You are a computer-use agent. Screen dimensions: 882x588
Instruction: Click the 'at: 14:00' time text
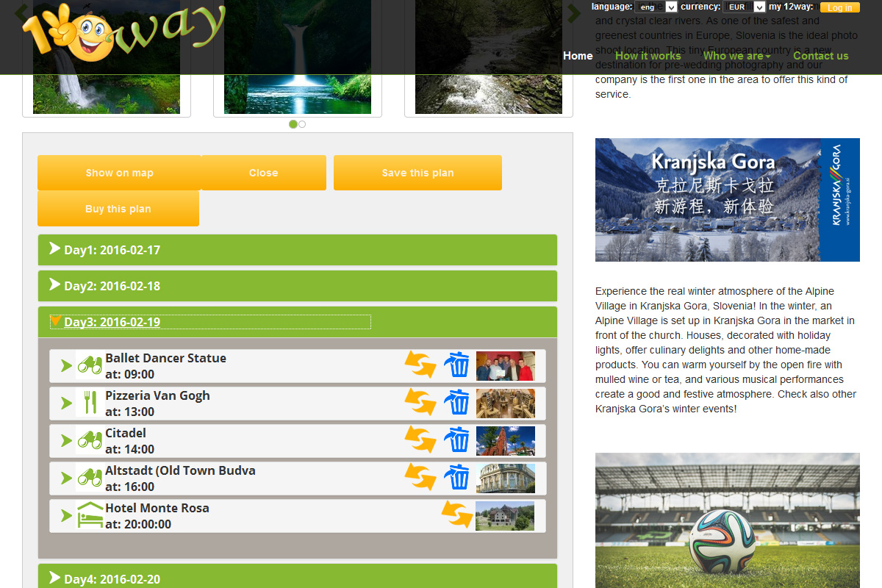[x=129, y=450]
